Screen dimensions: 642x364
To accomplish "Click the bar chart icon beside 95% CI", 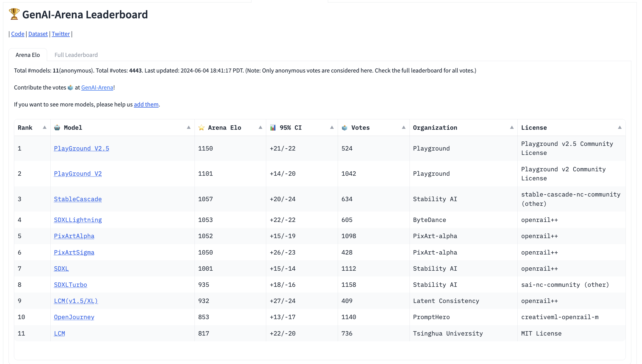I will (x=273, y=128).
